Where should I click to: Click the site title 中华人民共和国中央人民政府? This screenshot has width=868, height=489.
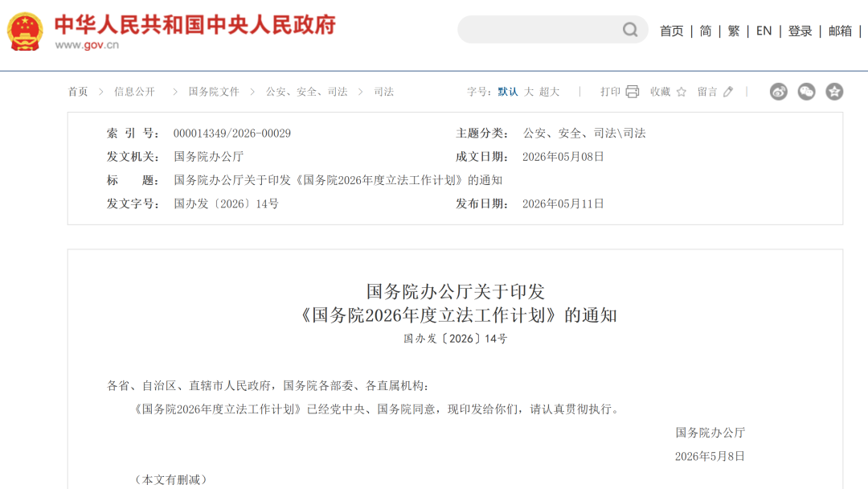click(195, 25)
